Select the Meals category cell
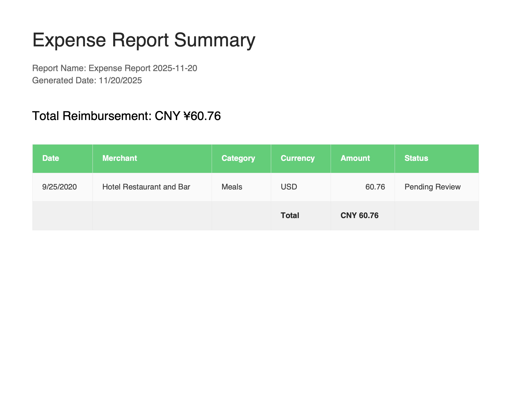The height and width of the screenshot is (420, 512). pos(231,187)
